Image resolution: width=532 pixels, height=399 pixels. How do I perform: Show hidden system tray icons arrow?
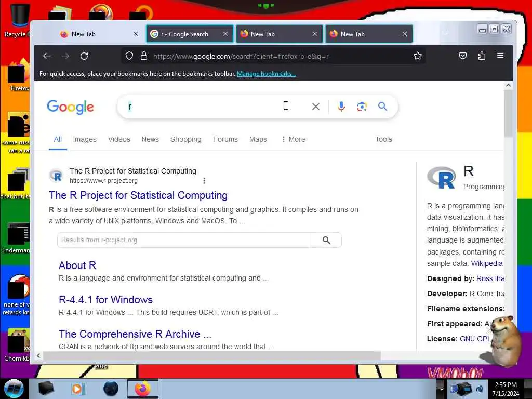pos(442,389)
